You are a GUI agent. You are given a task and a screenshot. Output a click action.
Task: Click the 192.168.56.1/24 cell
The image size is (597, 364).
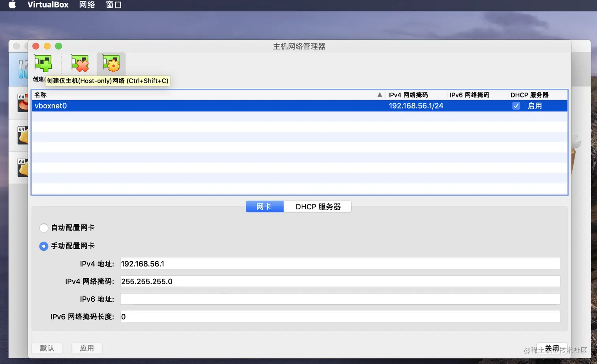(416, 106)
